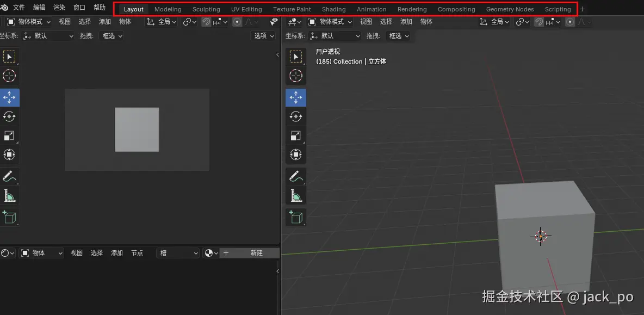The width and height of the screenshot is (644, 315).
Task: Select Add Cube tool in right viewport
Action: coord(296,217)
